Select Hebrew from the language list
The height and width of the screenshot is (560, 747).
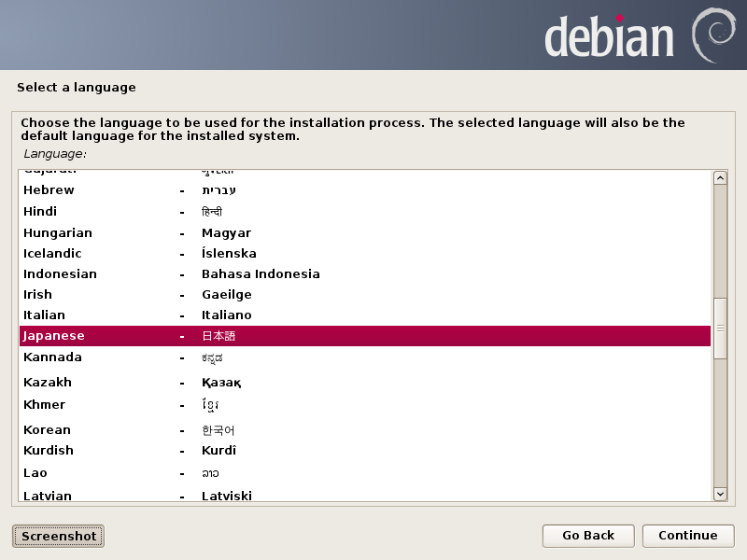click(x=49, y=190)
